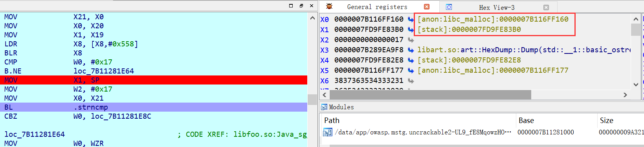The image size is (644, 147).
Task: Follow libart.so:art::HexDump::Dump reference
Action: pyautogui.click(x=524, y=50)
